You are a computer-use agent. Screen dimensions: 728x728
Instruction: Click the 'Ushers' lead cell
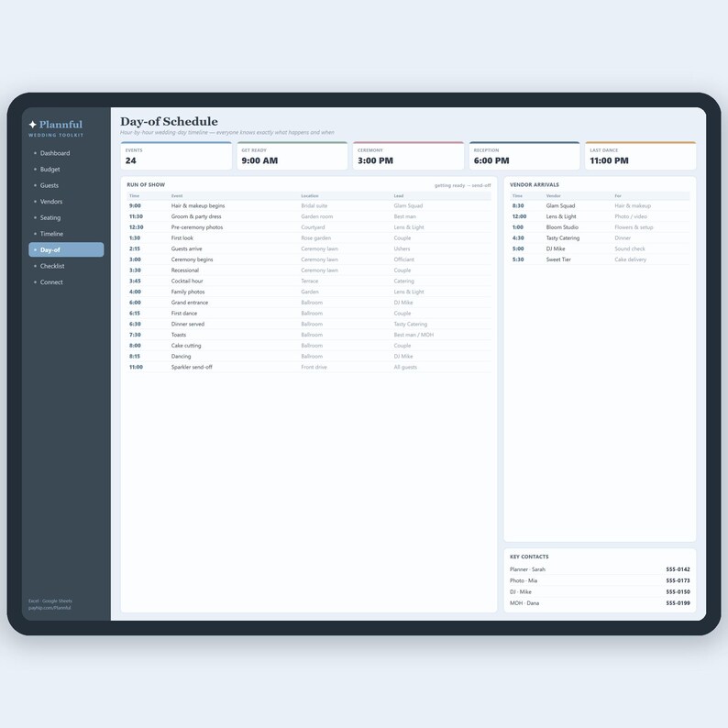point(403,248)
